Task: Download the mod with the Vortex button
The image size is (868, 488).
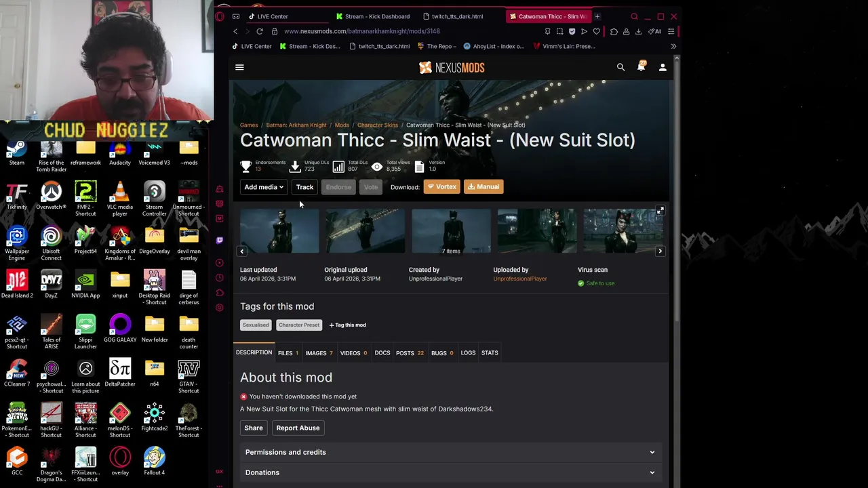Action: pyautogui.click(x=442, y=187)
